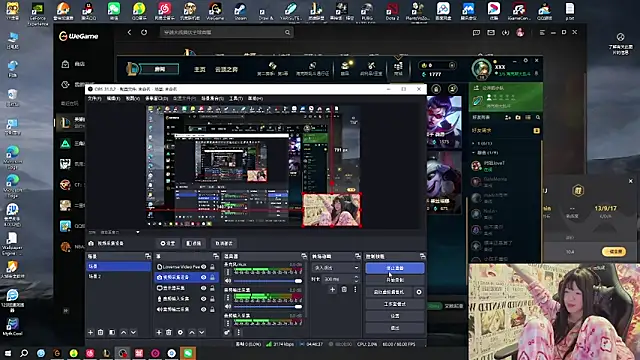Open Dota 2 desktop shortcut

click(x=392, y=11)
